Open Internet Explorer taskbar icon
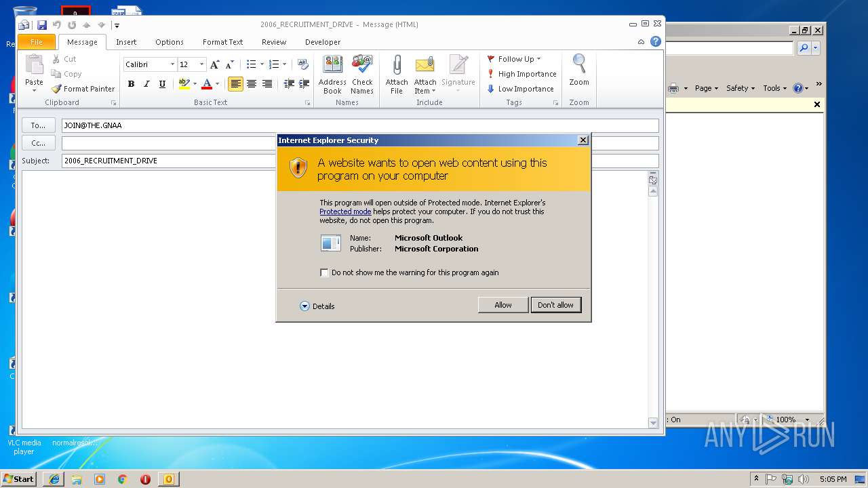 click(x=54, y=479)
